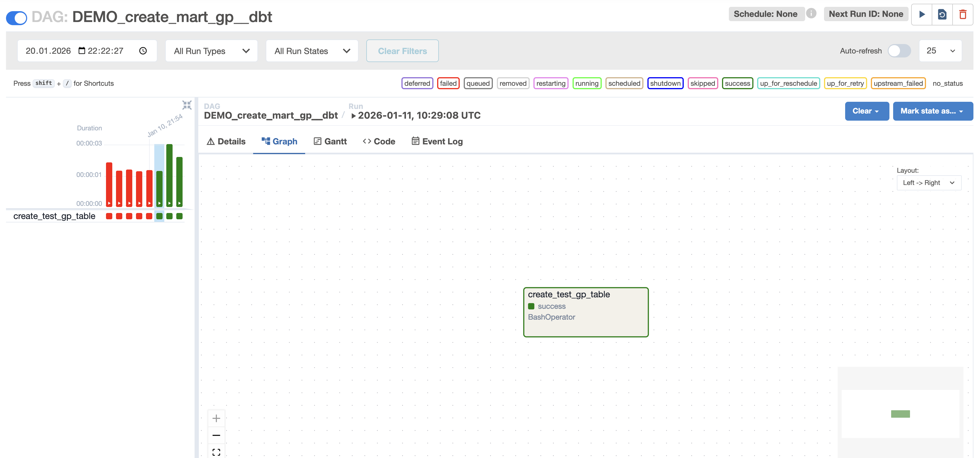This screenshot has height=458, width=980.
Task: Enable the Auto-refresh switch
Action: [899, 51]
